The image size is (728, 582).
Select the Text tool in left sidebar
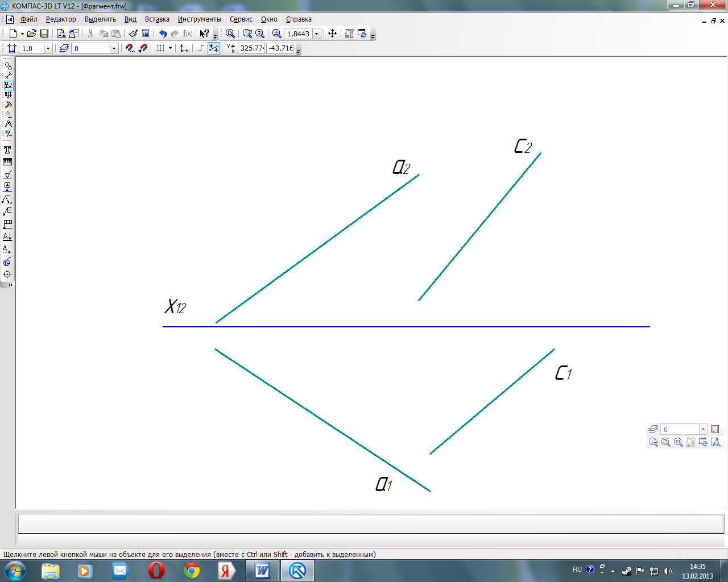7,150
